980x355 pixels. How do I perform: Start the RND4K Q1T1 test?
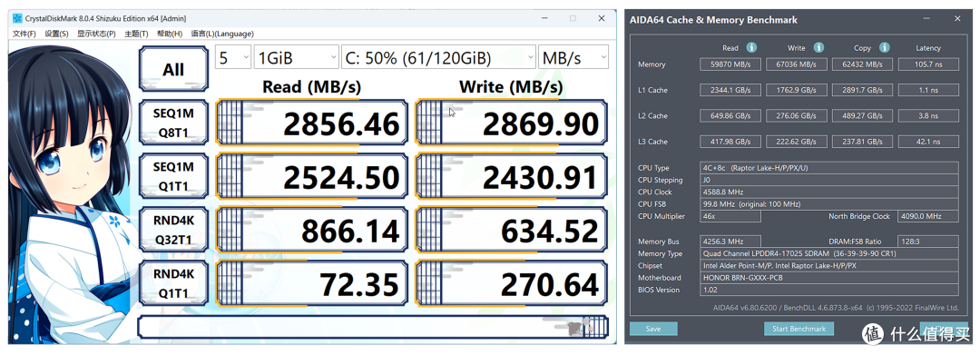tap(173, 284)
